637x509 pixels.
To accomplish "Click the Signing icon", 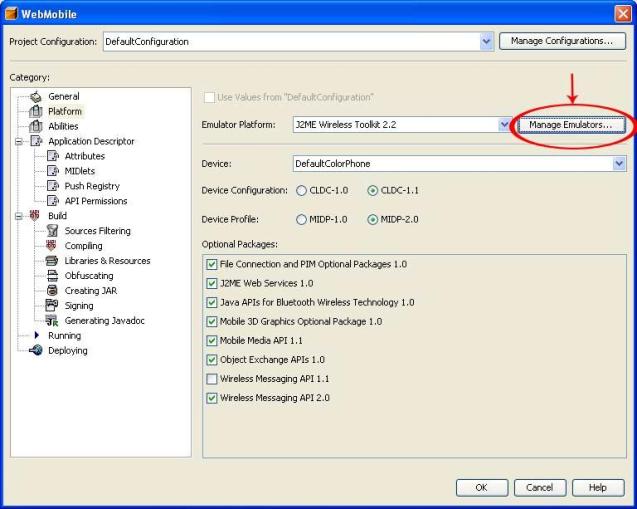I will [x=54, y=306].
